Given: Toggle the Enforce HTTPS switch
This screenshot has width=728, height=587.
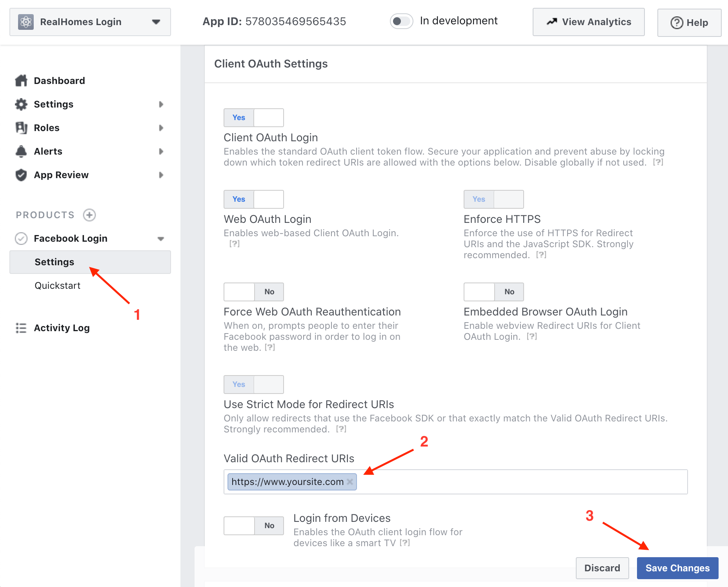Looking at the screenshot, I should 494,199.
